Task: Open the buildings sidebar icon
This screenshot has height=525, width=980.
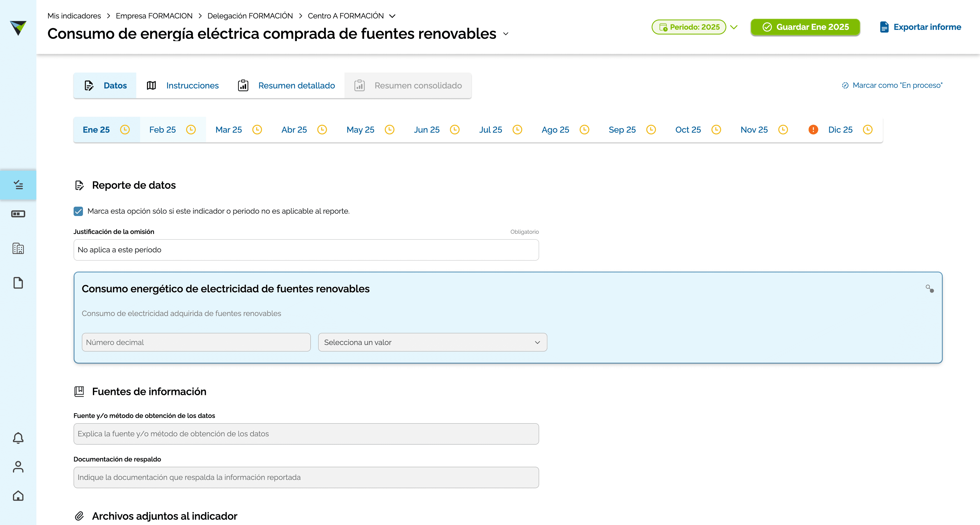Action: pyautogui.click(x=18, y=248)
